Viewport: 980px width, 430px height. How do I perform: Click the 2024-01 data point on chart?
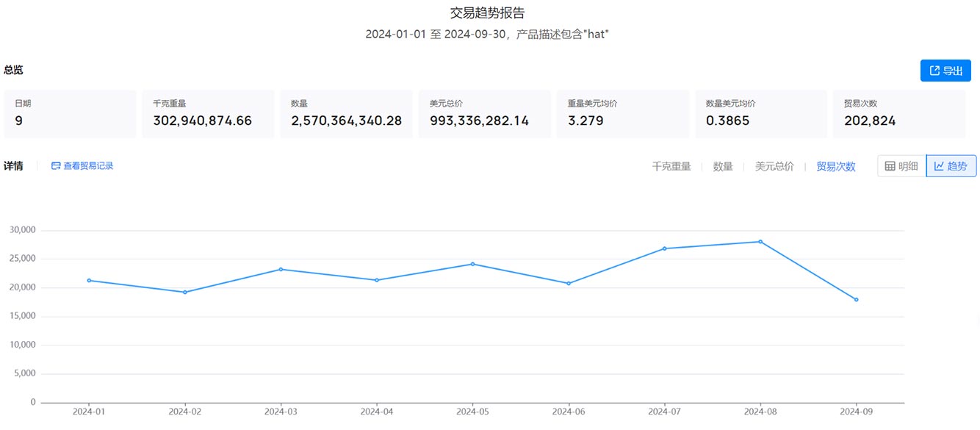click(89, 280)
